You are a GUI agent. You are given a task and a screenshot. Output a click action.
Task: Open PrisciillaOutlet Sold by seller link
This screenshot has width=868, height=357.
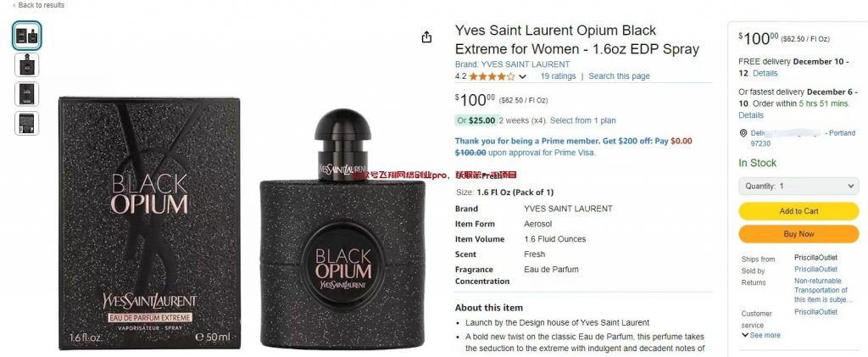(x=816, y=270)
